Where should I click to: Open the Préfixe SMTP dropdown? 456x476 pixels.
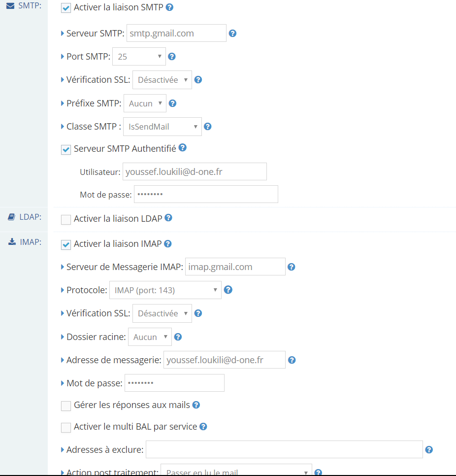(145, 103)
